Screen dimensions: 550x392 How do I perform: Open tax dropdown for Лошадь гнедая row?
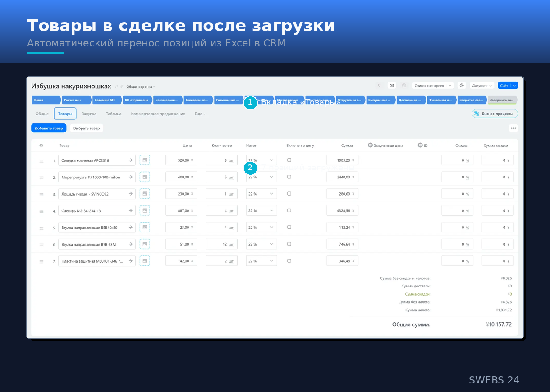point(261,194)
